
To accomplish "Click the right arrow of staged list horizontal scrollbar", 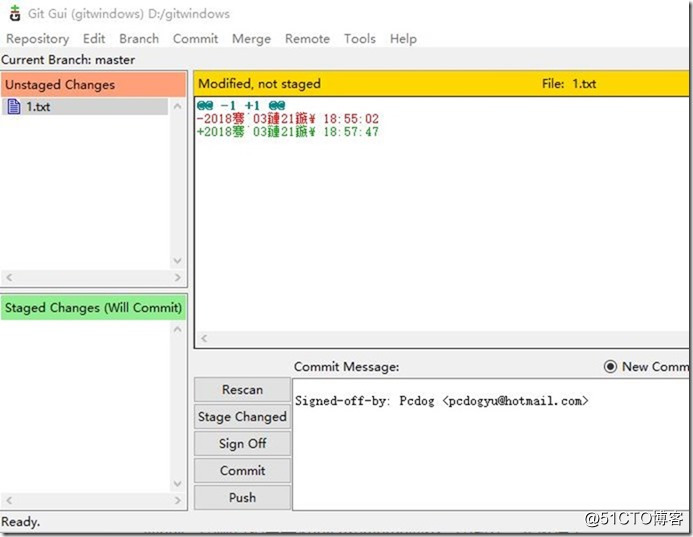I will 178,500.
